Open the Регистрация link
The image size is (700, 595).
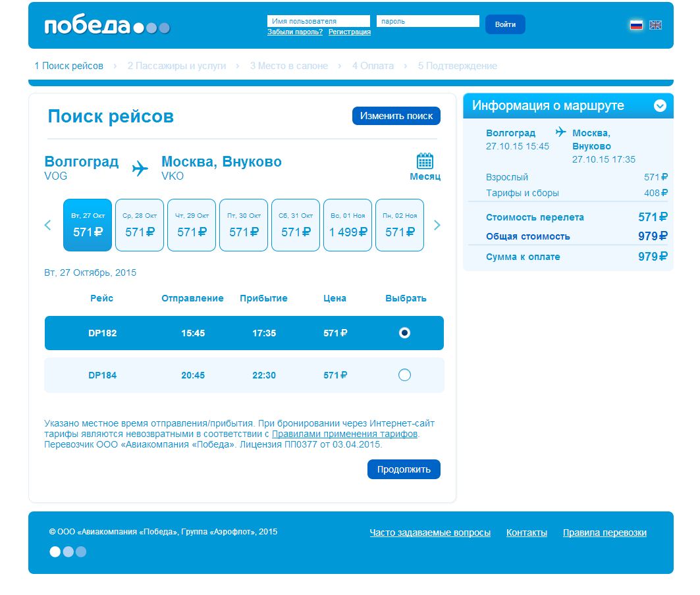click(x=350, y=32)
